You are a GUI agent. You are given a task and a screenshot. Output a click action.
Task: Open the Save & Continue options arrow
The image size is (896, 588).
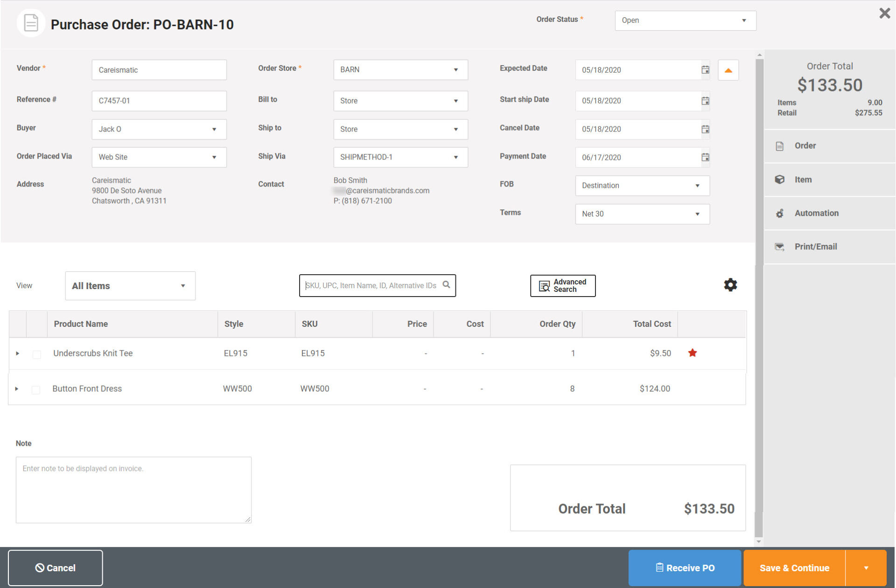click(866, 568)
